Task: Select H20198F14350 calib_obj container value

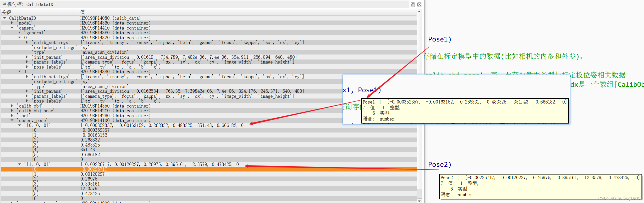Action: [x=115, y=106]
